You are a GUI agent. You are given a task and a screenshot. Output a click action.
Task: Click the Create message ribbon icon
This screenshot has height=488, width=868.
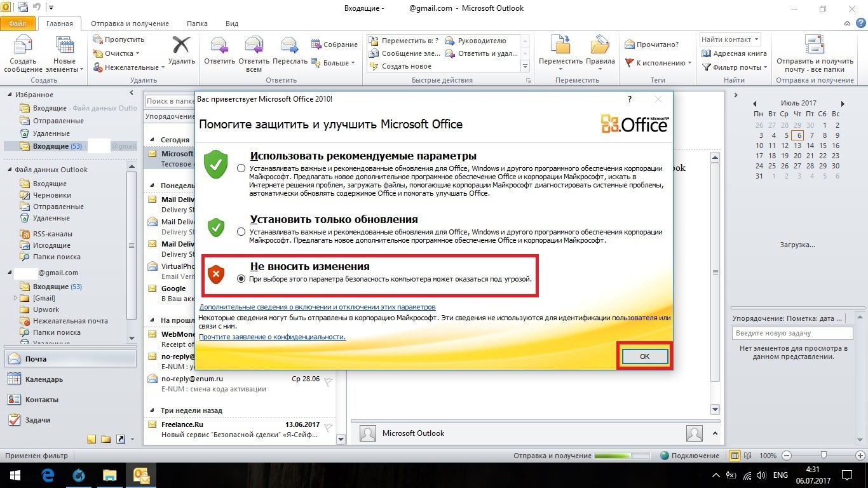coord(23,55)
